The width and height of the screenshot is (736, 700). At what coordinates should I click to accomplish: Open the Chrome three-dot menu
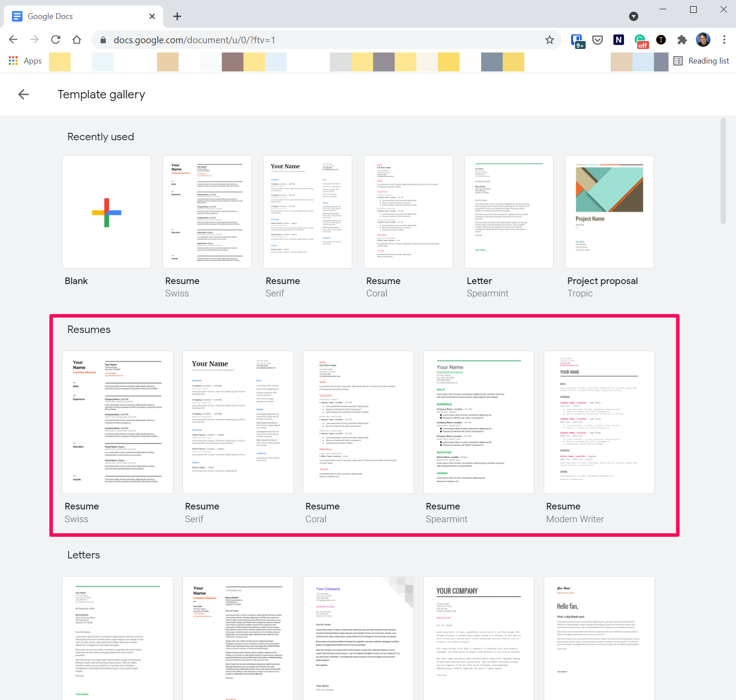pos(724,40)
